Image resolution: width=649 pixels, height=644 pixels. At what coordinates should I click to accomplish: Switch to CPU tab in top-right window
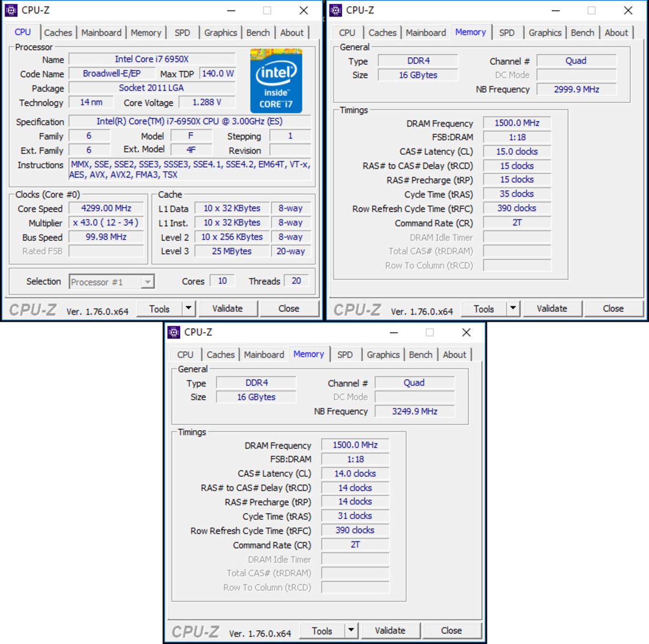click(x=347, y=32)
